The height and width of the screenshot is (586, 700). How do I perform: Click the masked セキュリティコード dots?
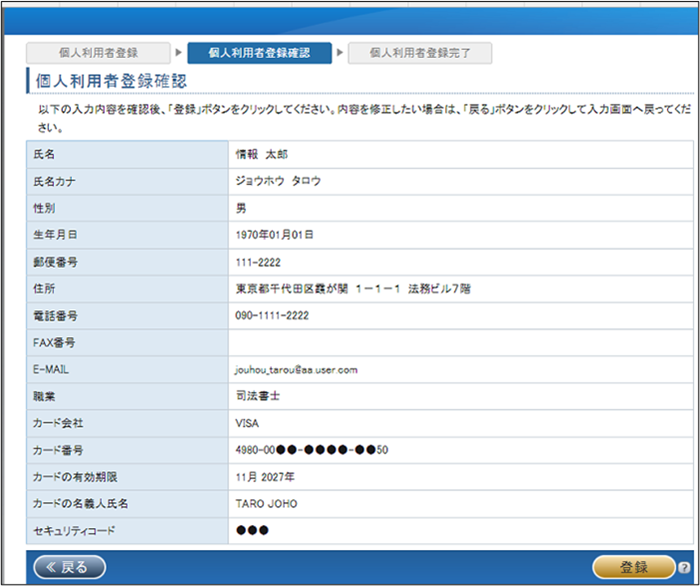(x=251, y=530)
